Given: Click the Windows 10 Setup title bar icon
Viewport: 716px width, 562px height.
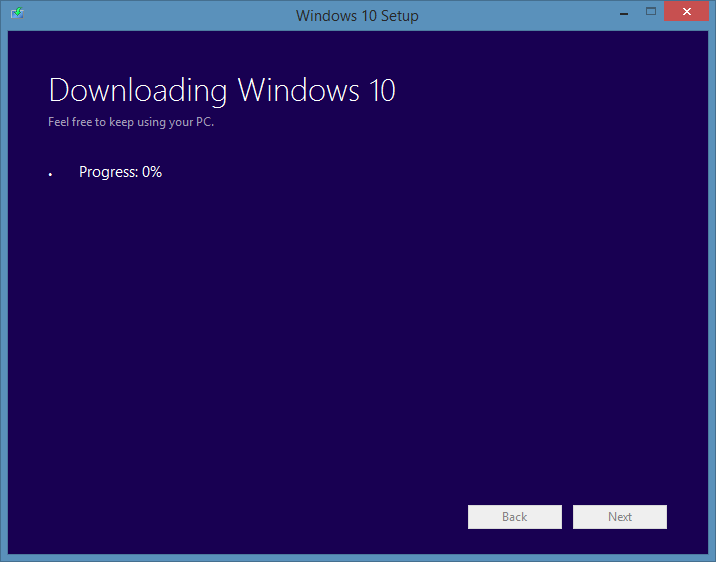Looking at the screenshot, I should 17,13.
